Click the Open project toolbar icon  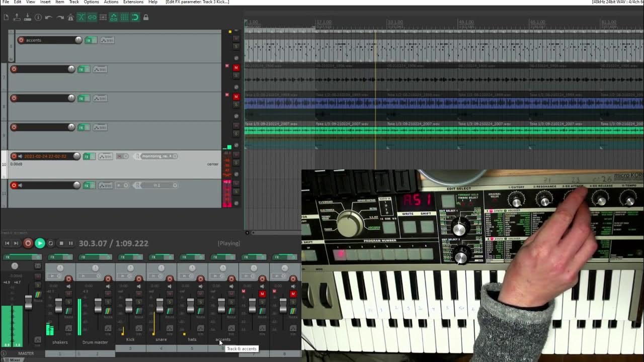pyautogui.click(x=17, y=17)
